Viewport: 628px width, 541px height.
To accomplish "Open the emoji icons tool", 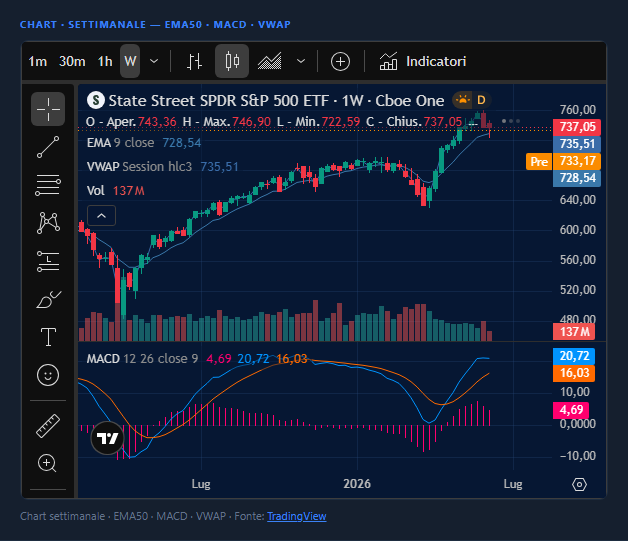I will point(48,375).
